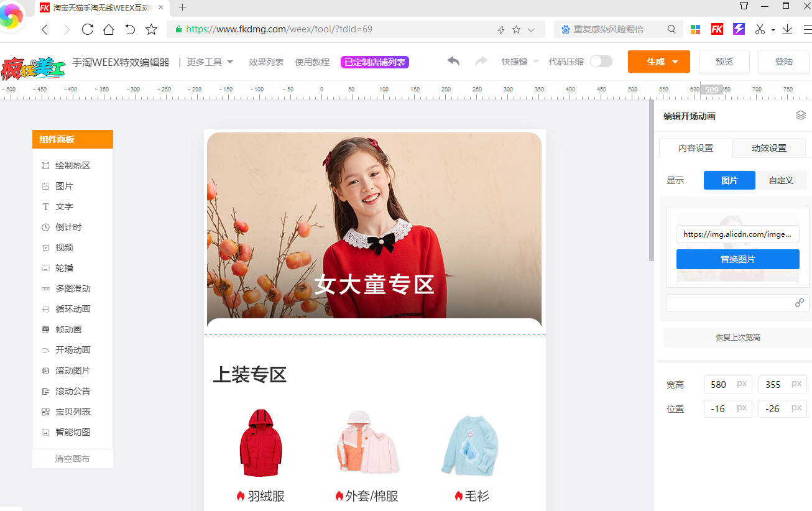Viewport: 812px width, 511px height.
Task: Click the width field showing 580
Action: [727, 384]
